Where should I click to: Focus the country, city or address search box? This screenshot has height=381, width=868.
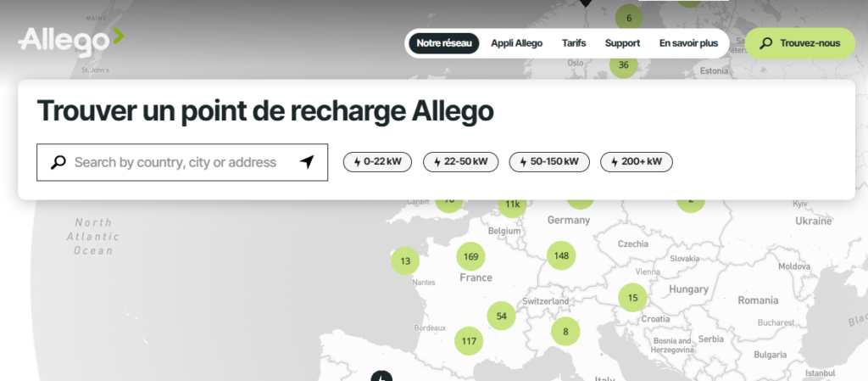point(182,162)
